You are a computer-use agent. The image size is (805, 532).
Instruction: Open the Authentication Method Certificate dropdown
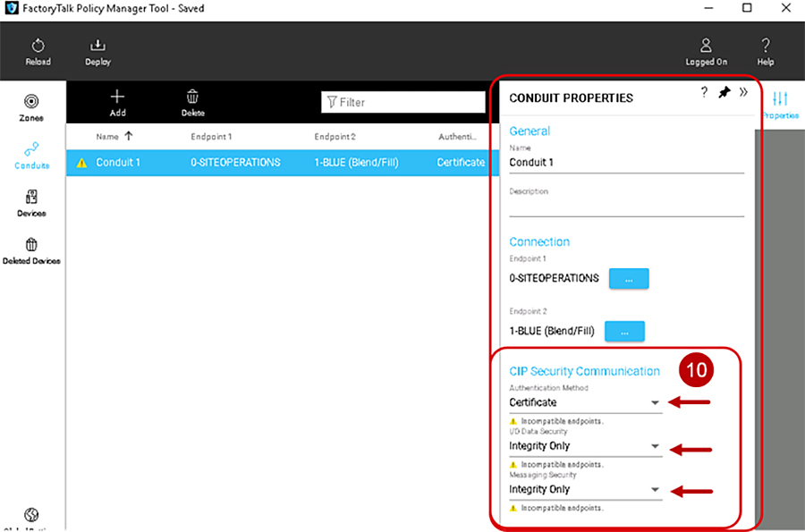(x=585, y=402)
